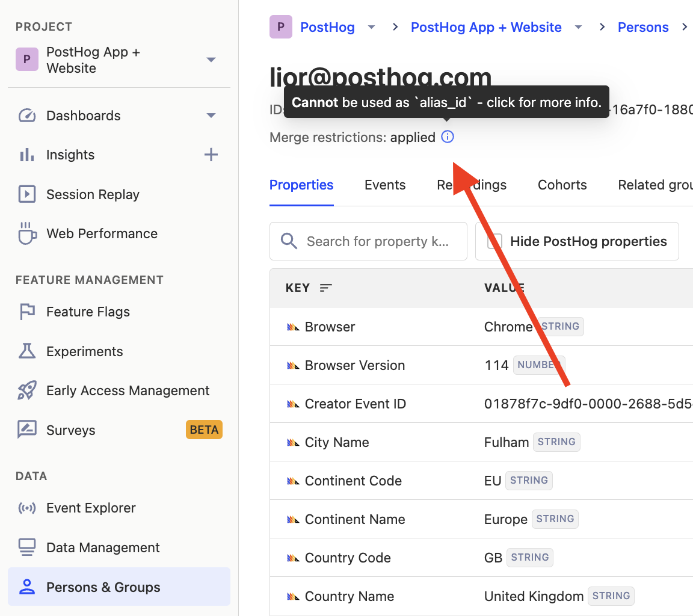Click the Experiments flask icon
693x616 pixels.
click(x=26, y=351)
